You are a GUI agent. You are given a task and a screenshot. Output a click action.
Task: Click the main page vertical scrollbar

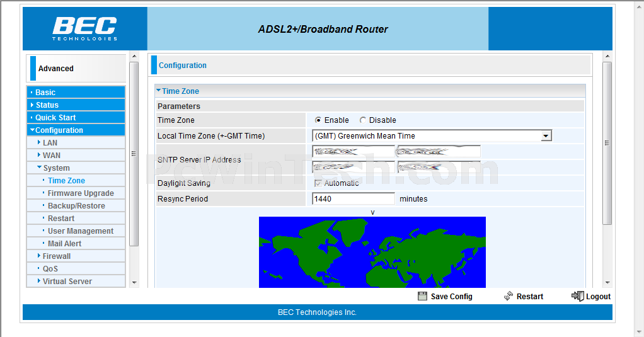tap(607, 143)
